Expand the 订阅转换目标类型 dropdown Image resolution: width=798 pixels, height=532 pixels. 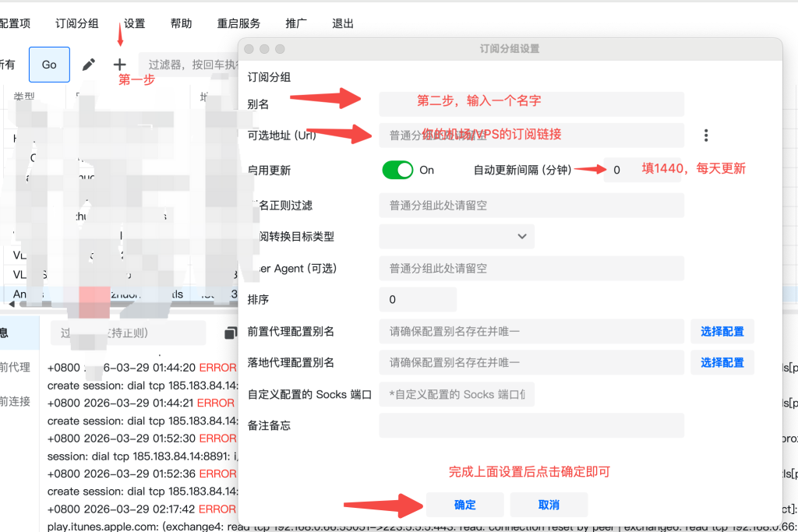457,236
